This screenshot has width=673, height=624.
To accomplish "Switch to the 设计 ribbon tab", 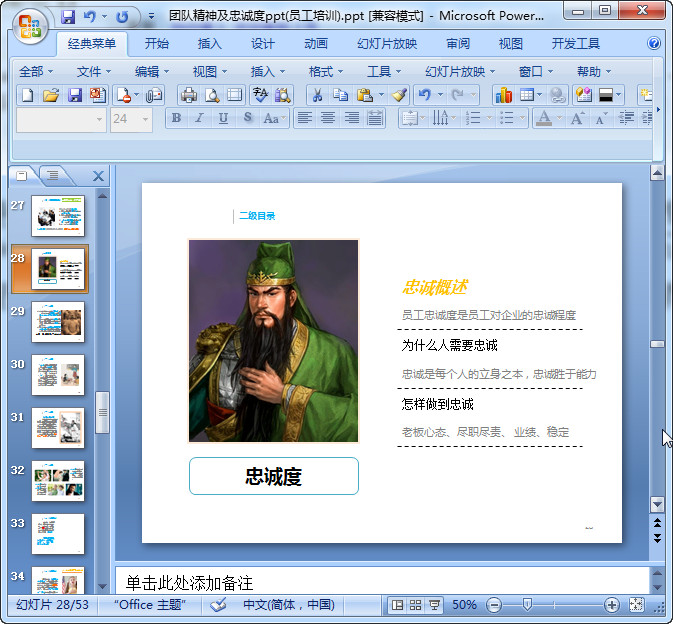I will 262,43.
